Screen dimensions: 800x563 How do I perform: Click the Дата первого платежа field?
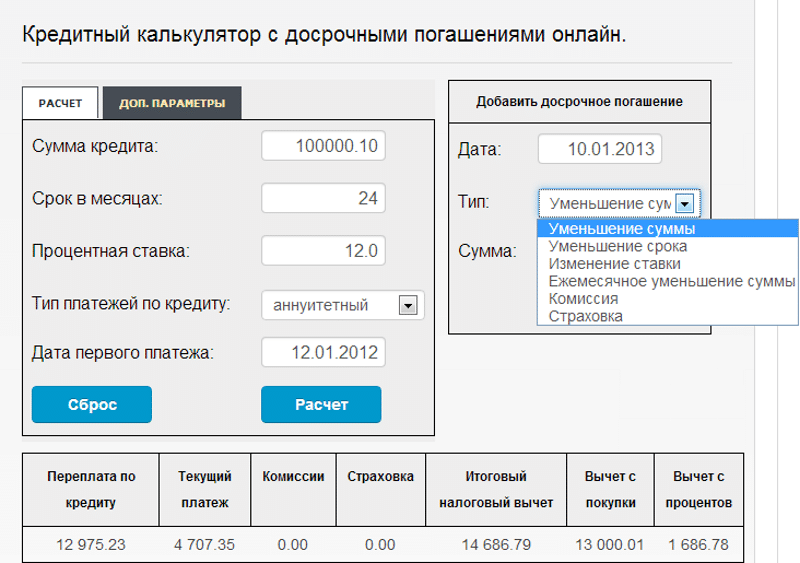[x=323, y=352]
